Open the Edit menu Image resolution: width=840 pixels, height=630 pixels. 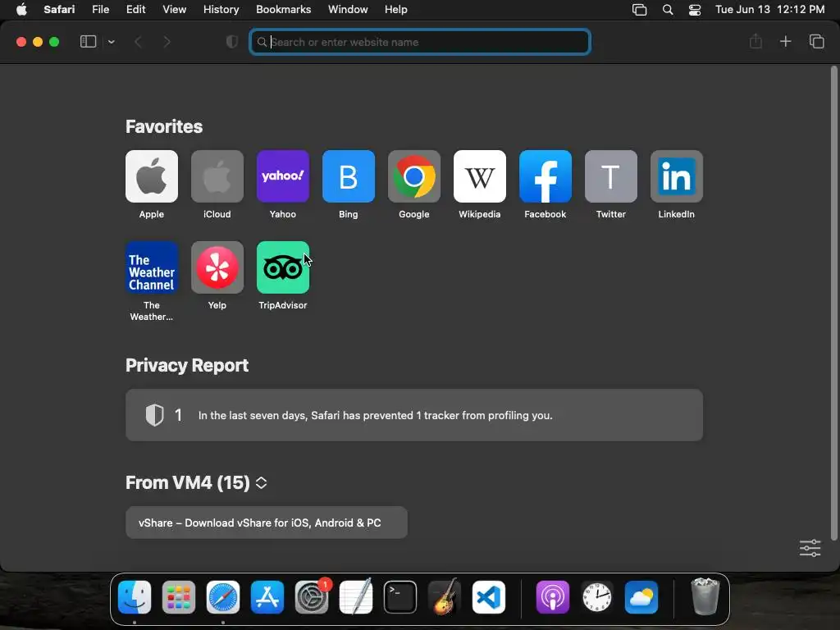click(x=135, y=9)
